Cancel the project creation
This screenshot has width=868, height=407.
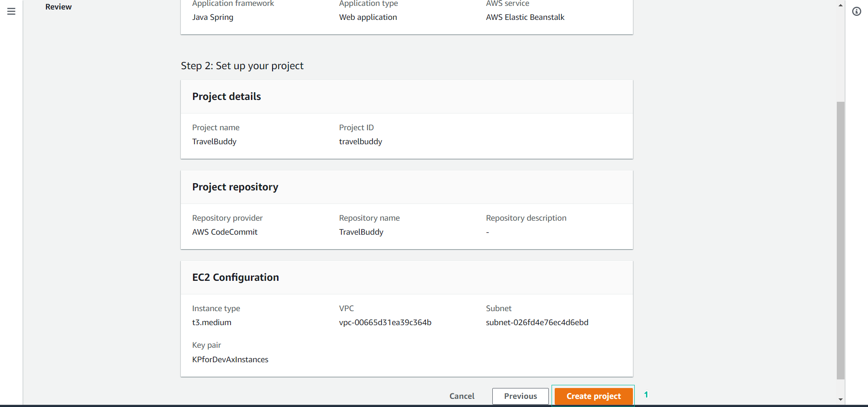[462, 396]
